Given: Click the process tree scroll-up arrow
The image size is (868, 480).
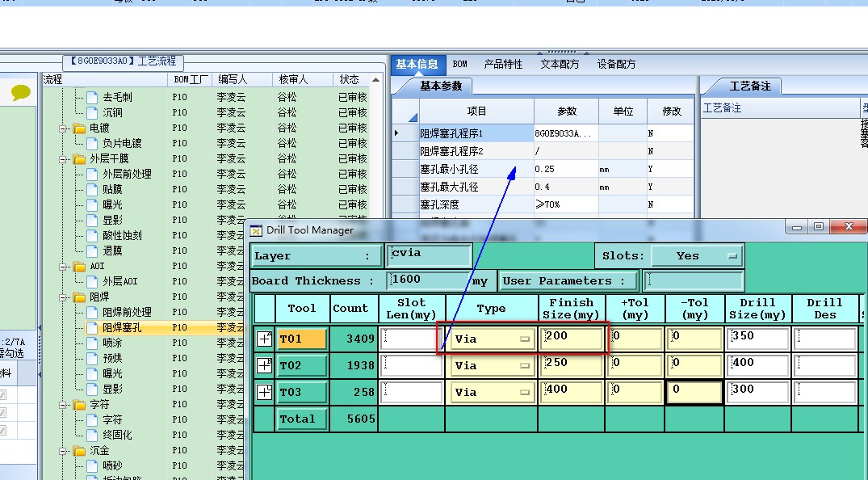Looking at the screenshot, I should tap(376, 80).
